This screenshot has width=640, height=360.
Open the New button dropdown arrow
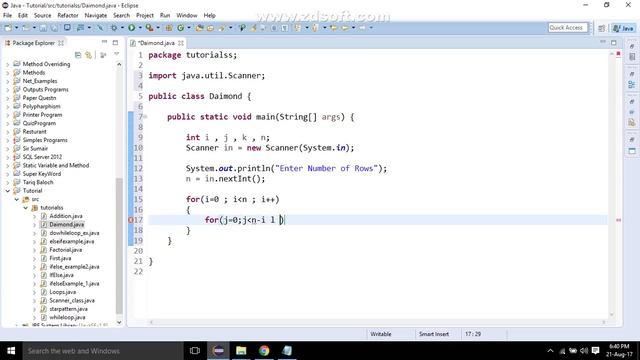click(x=16, y=28)
